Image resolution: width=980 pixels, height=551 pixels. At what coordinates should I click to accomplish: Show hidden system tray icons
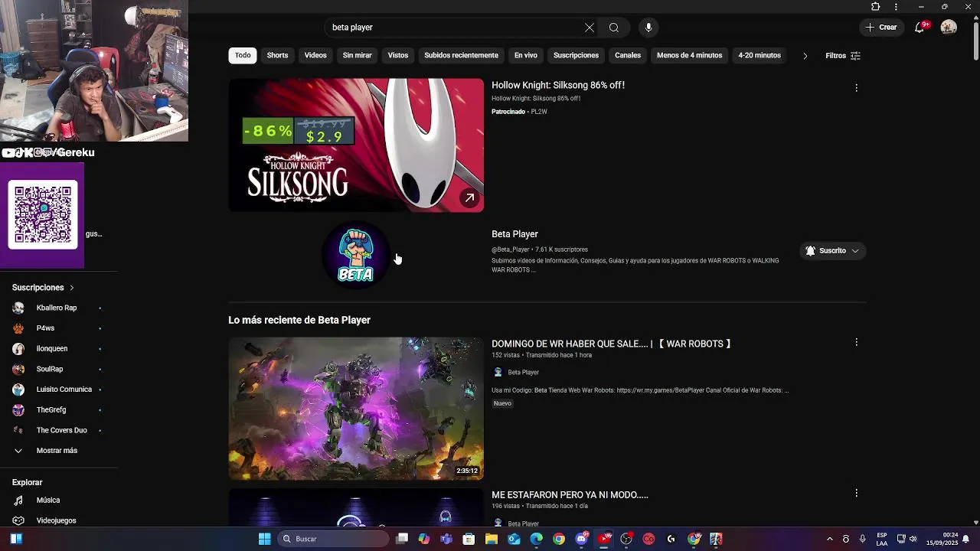coord(829,539)
